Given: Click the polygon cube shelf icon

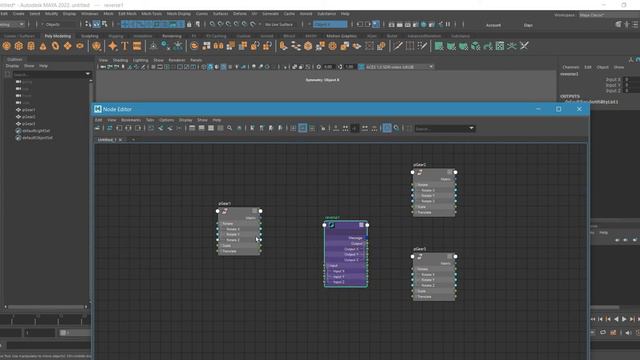Looking at the screenshot, I should click(x=19, y=46).
